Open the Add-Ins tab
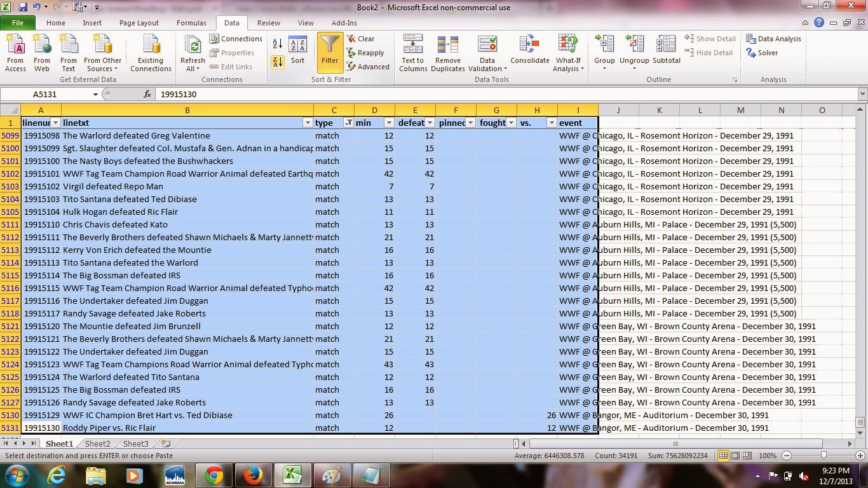The image size is (868, 488). 344,23
